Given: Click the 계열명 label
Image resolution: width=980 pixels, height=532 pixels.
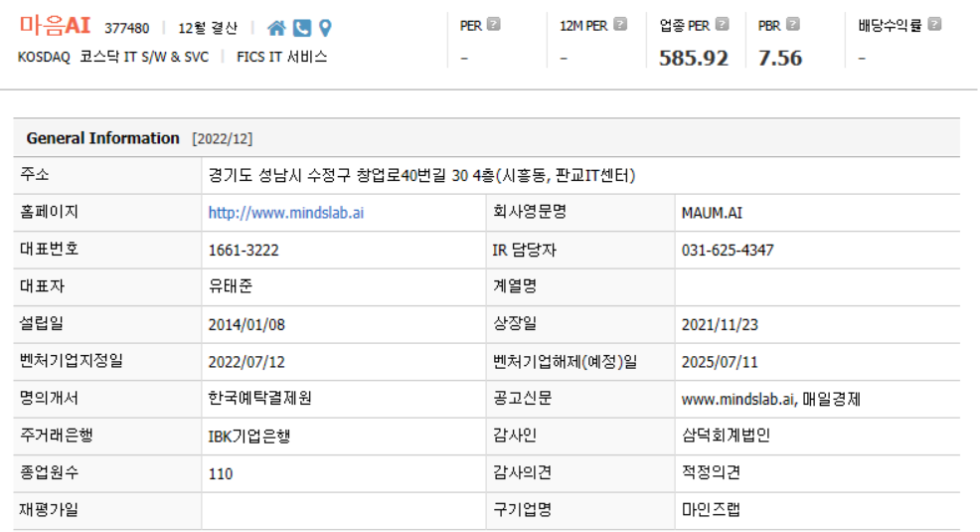Looking at the screenshot, I should pyautogui.click(x=515, y=286).
